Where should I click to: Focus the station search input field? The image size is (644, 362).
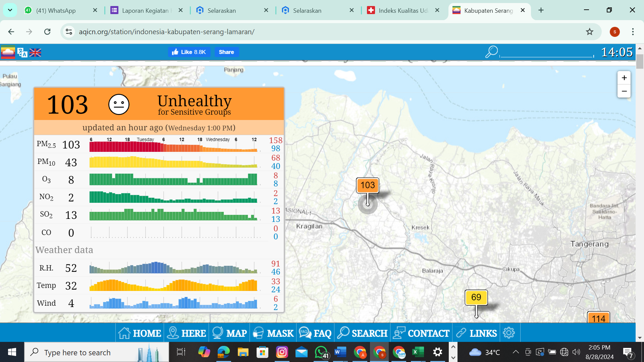547,52
